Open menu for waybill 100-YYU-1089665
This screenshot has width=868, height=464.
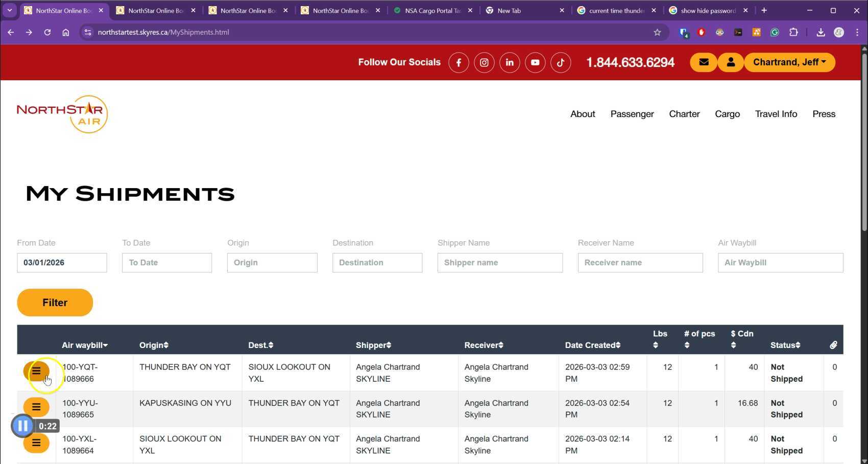pos(36,407)
